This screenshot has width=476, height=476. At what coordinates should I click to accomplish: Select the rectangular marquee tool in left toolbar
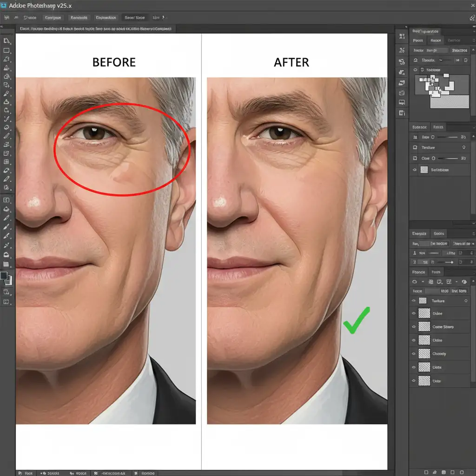(x=7, y=51)
